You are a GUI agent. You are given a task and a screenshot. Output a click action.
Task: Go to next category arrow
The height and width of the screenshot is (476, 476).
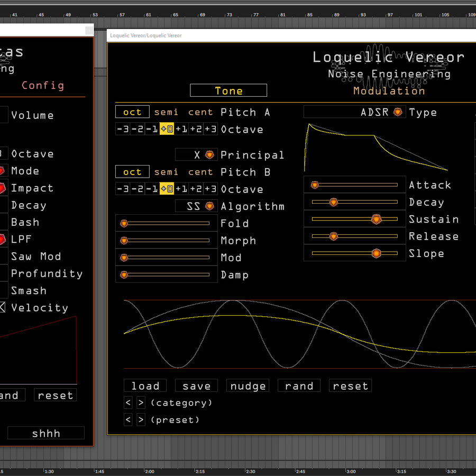coord(141,403)
